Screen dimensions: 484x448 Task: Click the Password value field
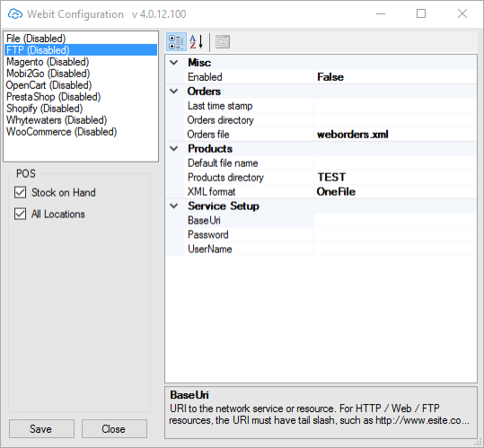[x=395, y=235]
